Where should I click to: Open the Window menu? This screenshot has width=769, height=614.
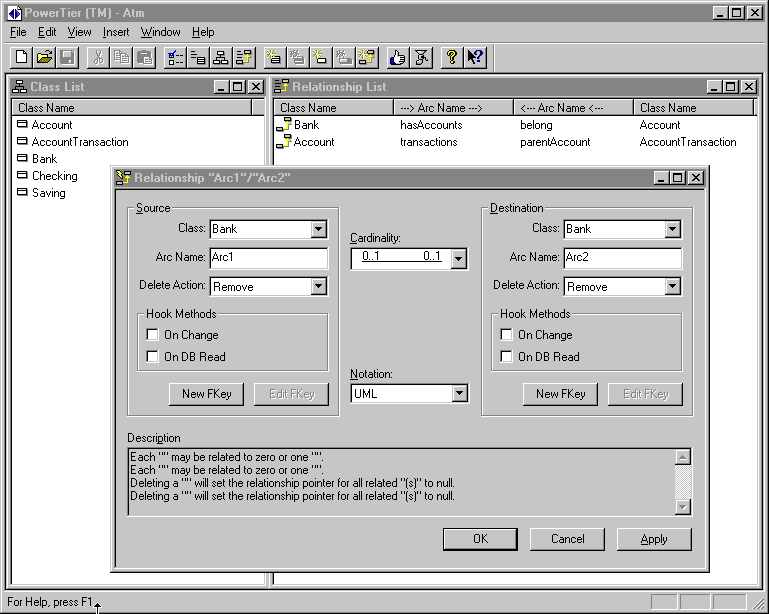(160, 32)
